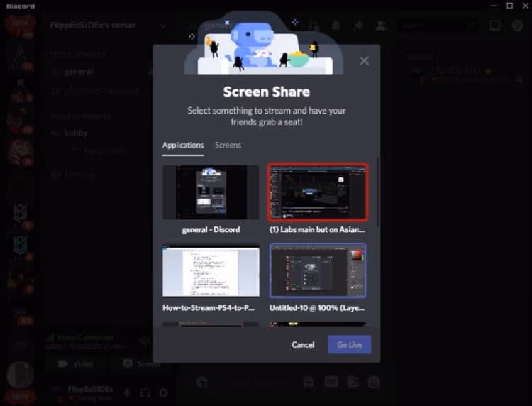Viewport: 532px width, 406px height.
Task: Open the help icon in top bar
Action: click(517, 26)
